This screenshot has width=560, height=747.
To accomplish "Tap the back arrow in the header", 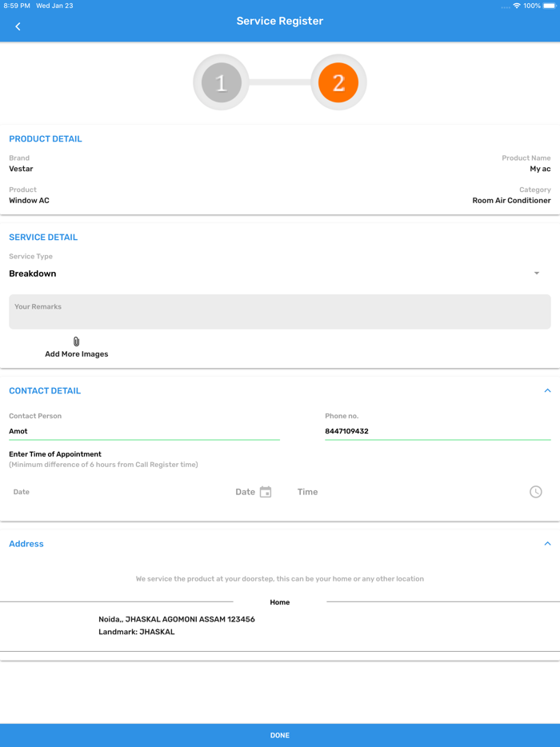I will point(17,26).
